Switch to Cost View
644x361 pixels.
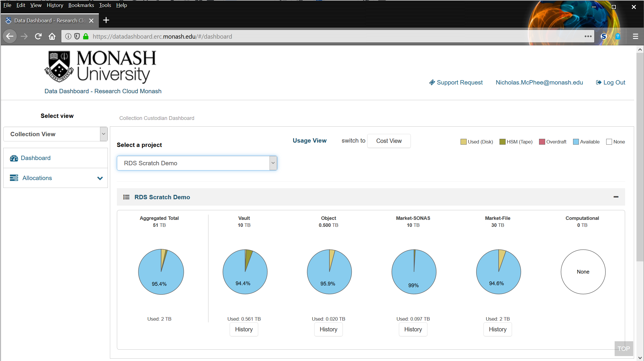click(x=389, y=141)
